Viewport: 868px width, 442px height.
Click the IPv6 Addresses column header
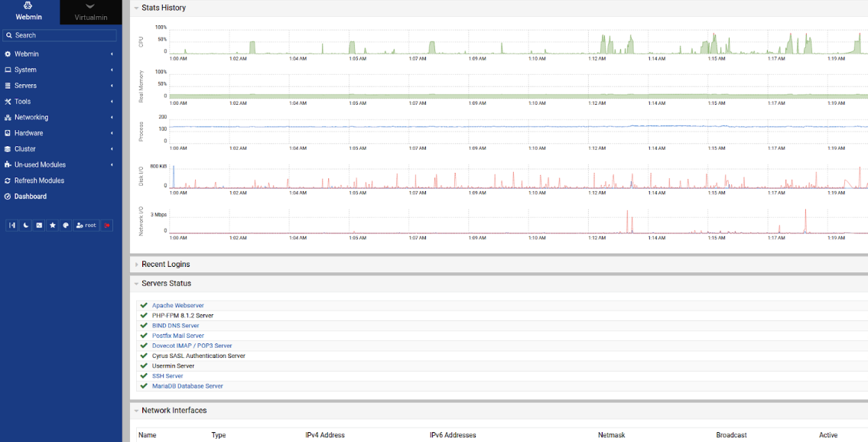453,435
